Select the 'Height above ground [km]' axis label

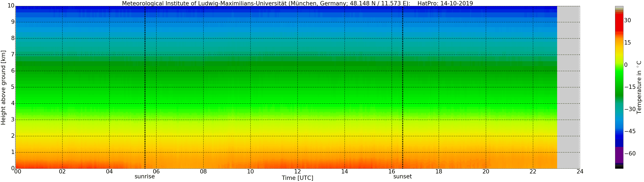coord(3,88)
